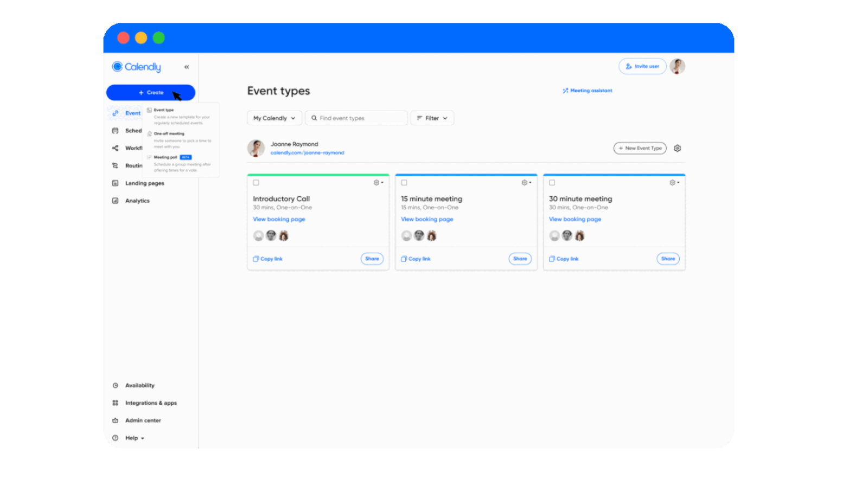Screen dimensions: 868x499
Task: Open the Analytics chart icon
Action: tap(115, 201)
